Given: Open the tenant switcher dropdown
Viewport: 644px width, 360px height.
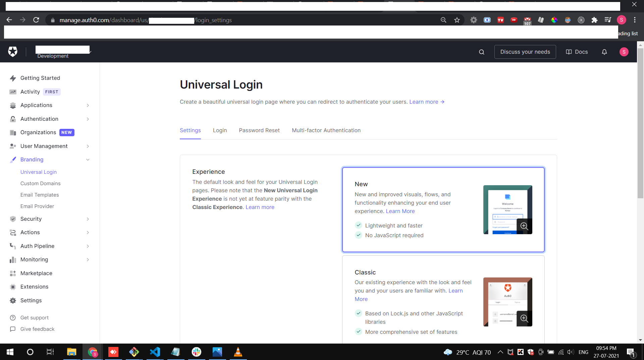Looking at the screenshot, I should pos(64,52).
